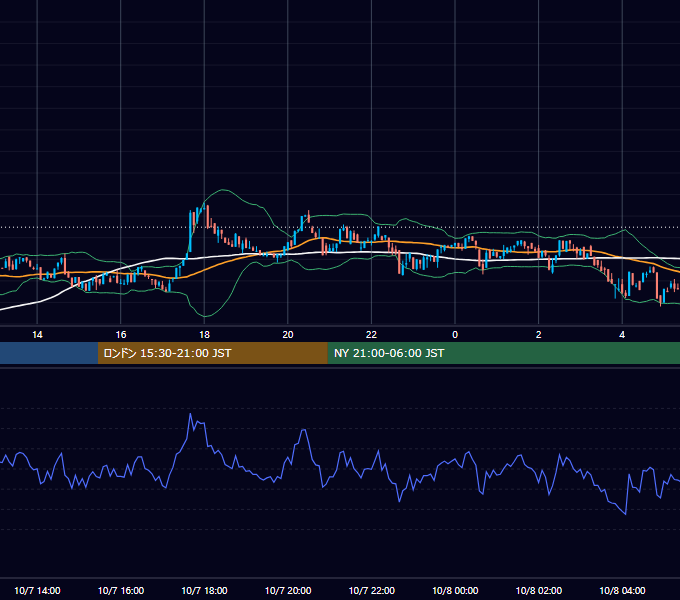Screen dimensions: 680x600
Task: Click the 22 hour label on upper axis
Action: pyautogui.click(x=371, y=335)
